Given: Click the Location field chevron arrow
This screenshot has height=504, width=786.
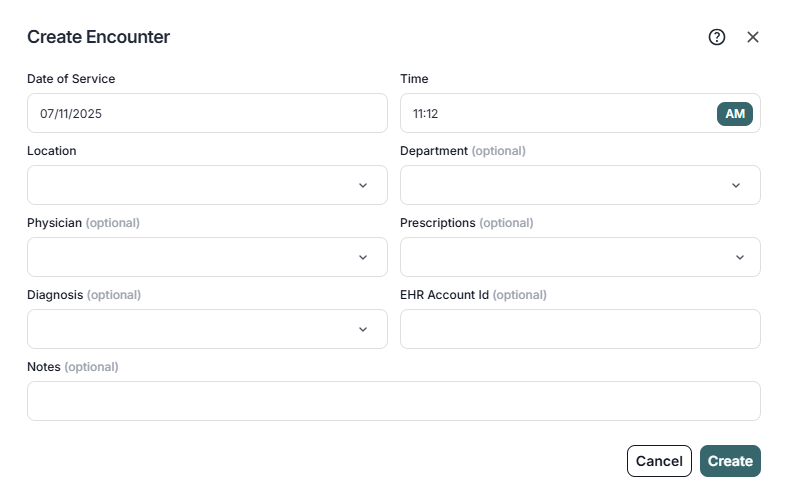Looking at the screenshot, I should 363,185.
